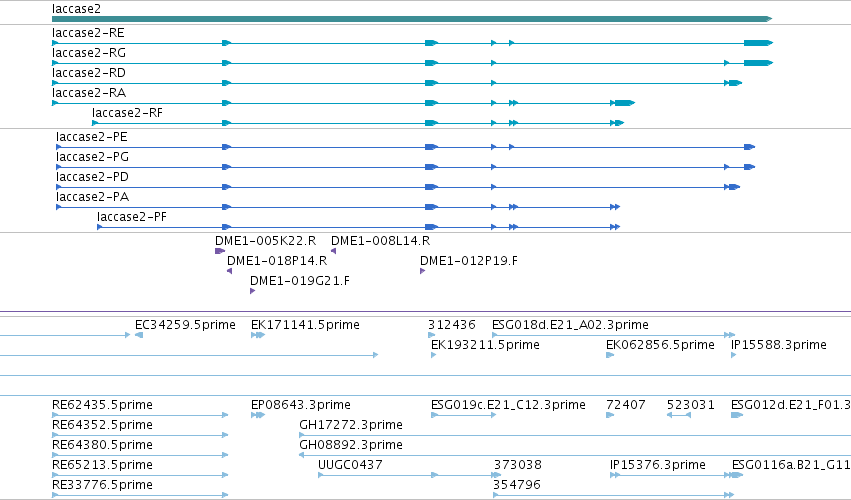The height and width of the screenshot is (500, 851).
Task: Click the DME1-005K22.R label
Action: (x=265, y=241)
